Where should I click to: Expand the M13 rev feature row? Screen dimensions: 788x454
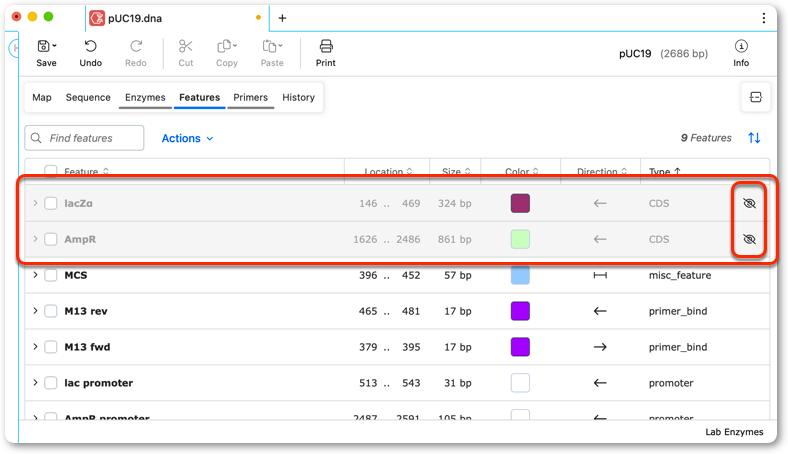click(35, 311)
